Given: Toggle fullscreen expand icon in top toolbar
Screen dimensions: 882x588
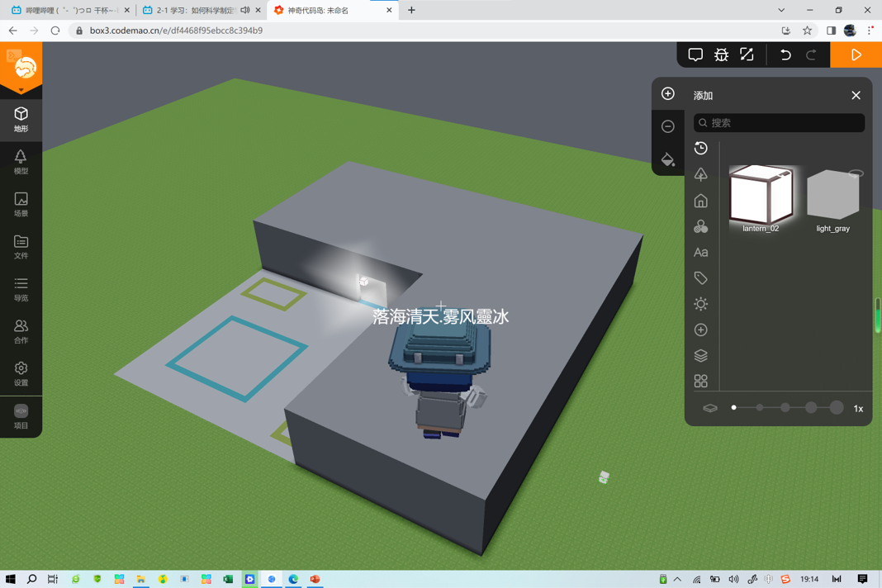Looking at the screenshot, I should (x=747, y=55).
